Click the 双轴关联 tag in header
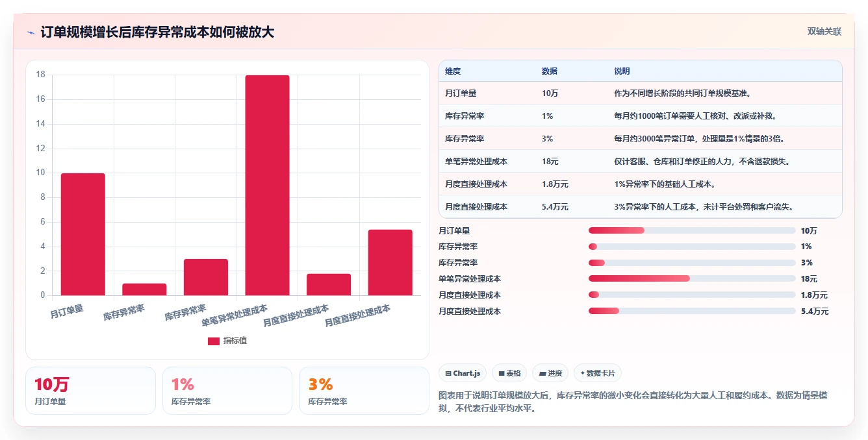The image size is (868, 440). (824, 31)
